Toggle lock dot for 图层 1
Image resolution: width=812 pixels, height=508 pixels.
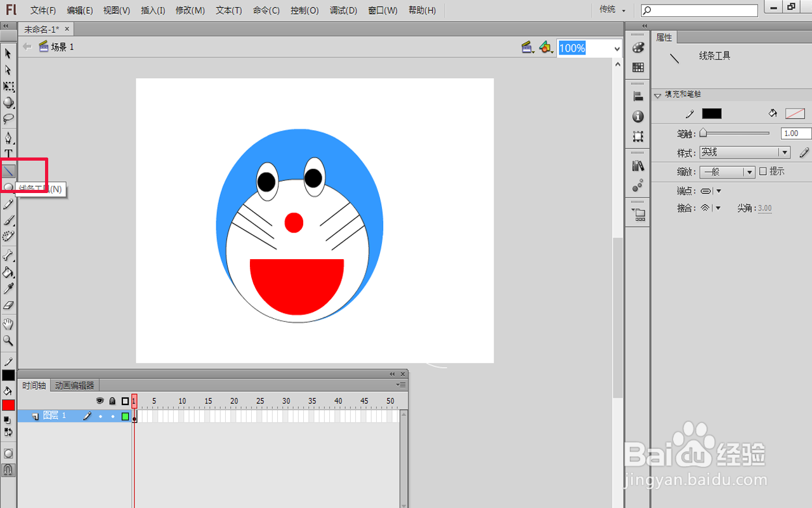pyautogui.click(x=112, y=416)
